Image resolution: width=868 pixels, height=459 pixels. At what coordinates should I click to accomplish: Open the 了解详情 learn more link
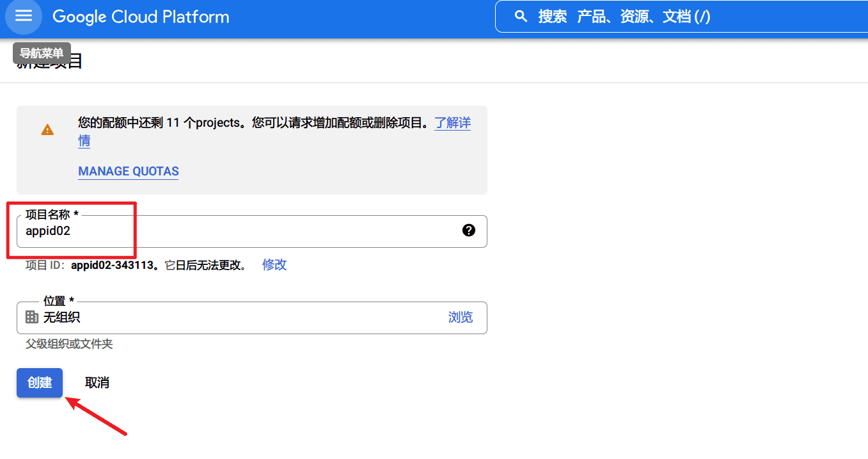point(453,123)
